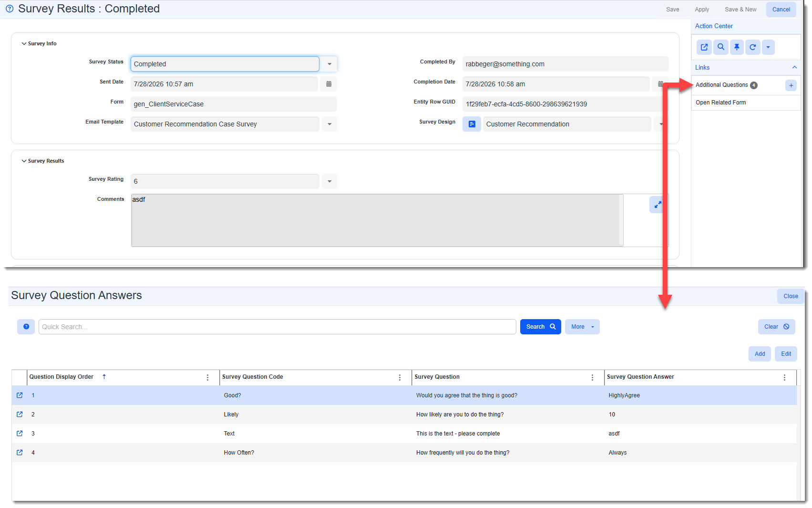
Task: Open row 1 record link icon
Action: [20, 395]
